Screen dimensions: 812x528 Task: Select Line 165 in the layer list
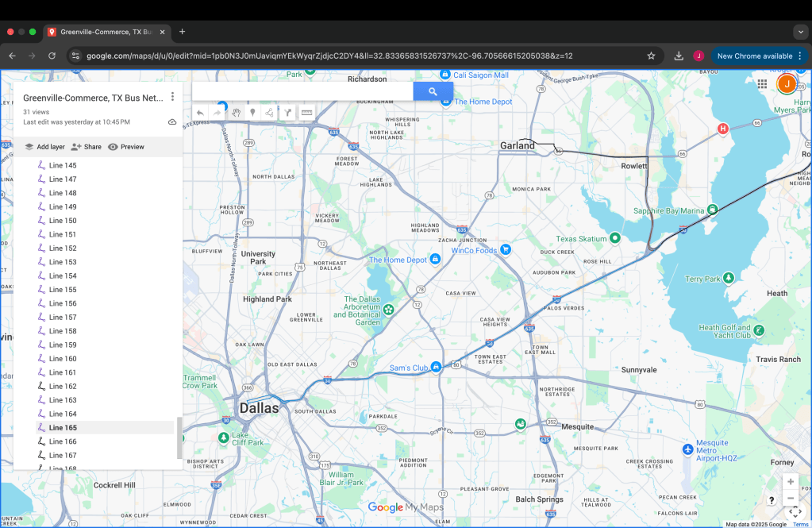coord(63,428)
